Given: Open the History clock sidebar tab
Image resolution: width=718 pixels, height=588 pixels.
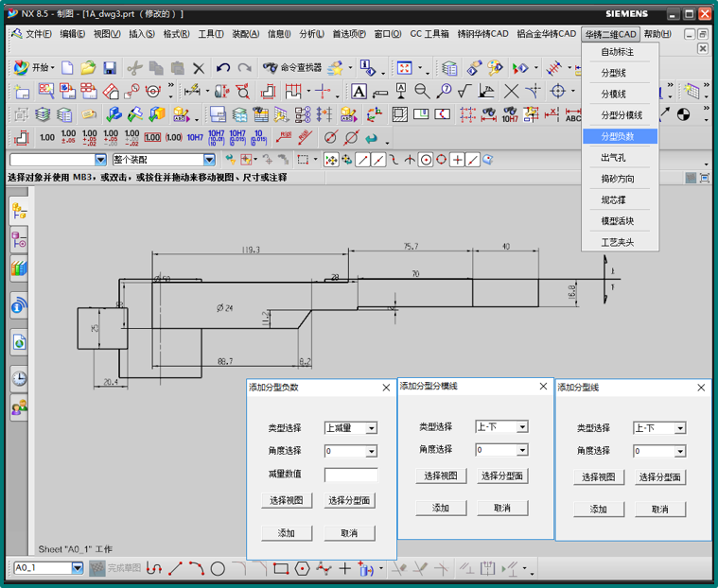Looking at the screenshot, I should tap(19, 378).
